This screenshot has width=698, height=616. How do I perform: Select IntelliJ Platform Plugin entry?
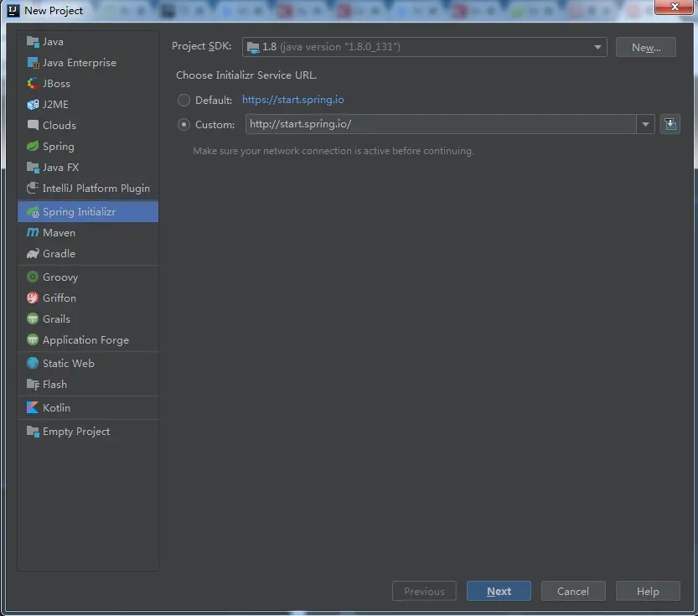[x=88, y=189]
